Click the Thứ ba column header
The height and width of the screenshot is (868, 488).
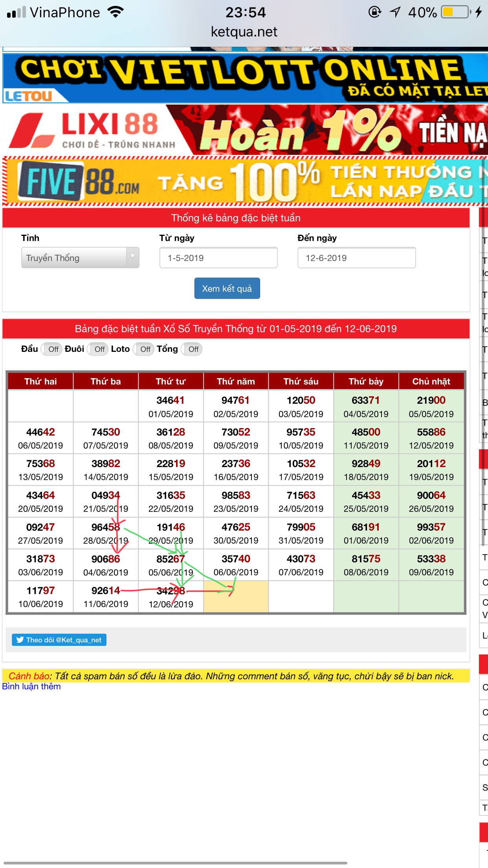pos(106,381)
